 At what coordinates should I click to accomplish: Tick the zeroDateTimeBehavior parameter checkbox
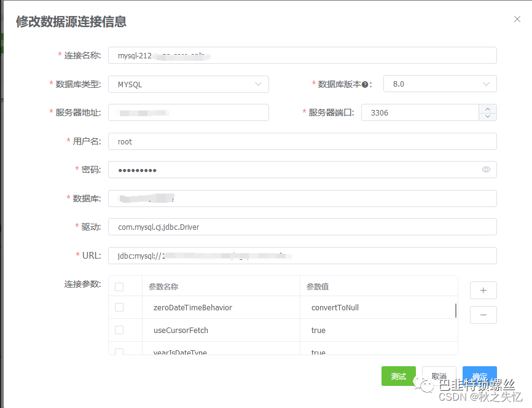point(119,307)
